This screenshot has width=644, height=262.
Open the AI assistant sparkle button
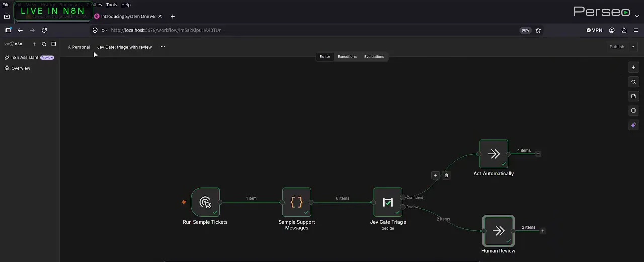(634, 125)
